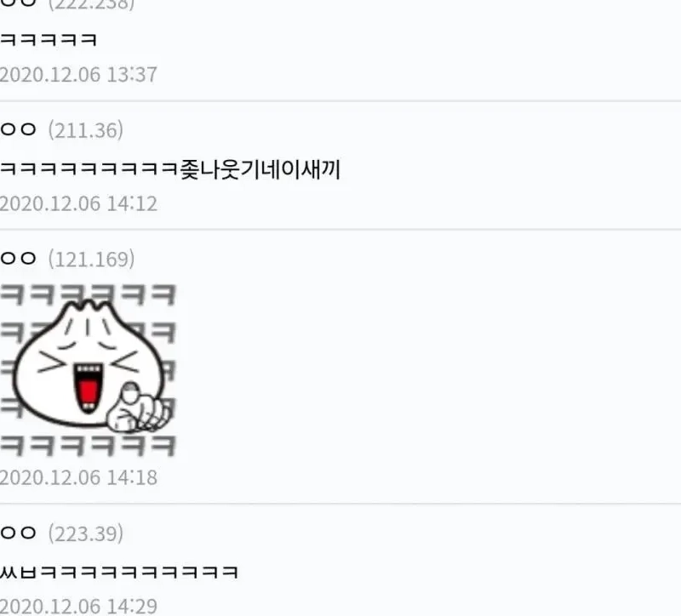
Task: Open the ㅇㅇ nickname beside (223.39)
Action: [18, 533]
